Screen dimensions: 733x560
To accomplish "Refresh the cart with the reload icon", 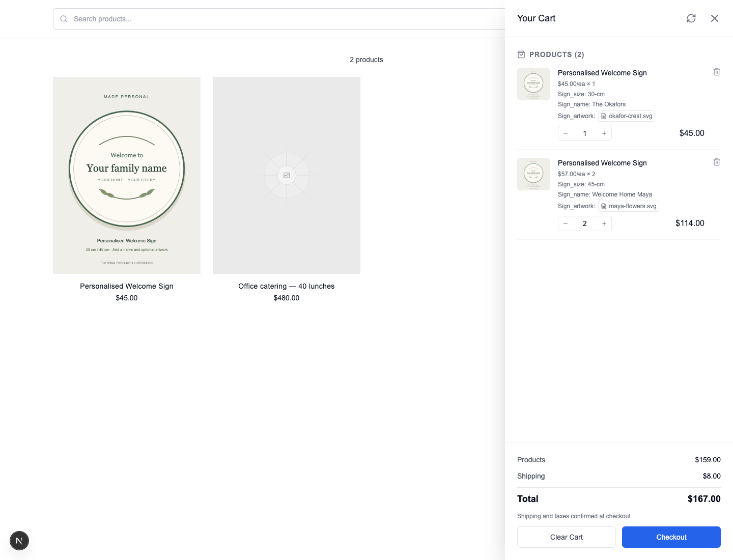I will (x=691, y=18).
